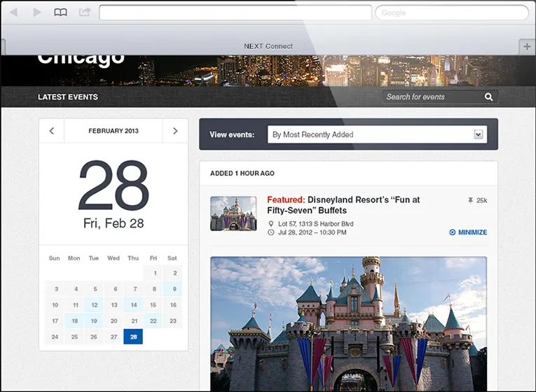Open the Featured Disneyland Resort event title
The image size is (536, 392).
[x=343, y=205]
